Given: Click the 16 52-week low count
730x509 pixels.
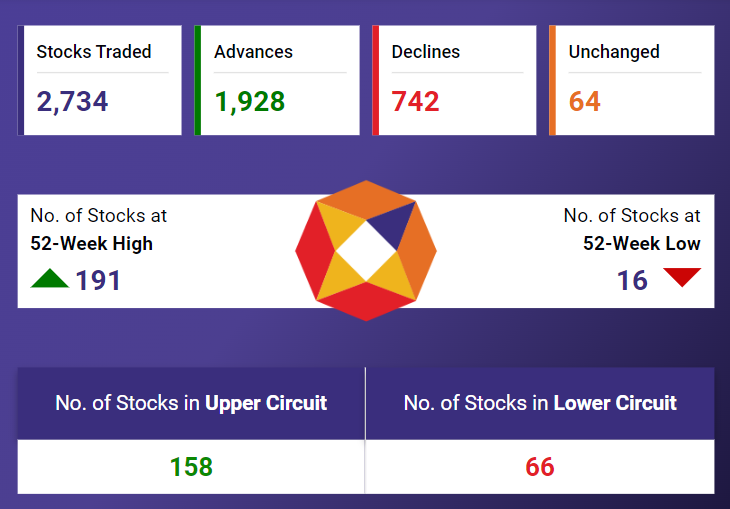Looking at the screenshot, I should (x=632, y=280).
